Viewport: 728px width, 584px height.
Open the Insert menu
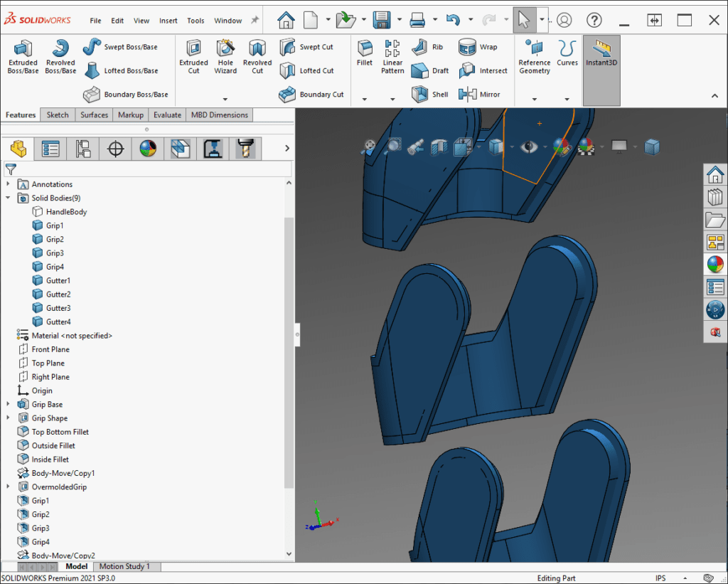[168, 21]
